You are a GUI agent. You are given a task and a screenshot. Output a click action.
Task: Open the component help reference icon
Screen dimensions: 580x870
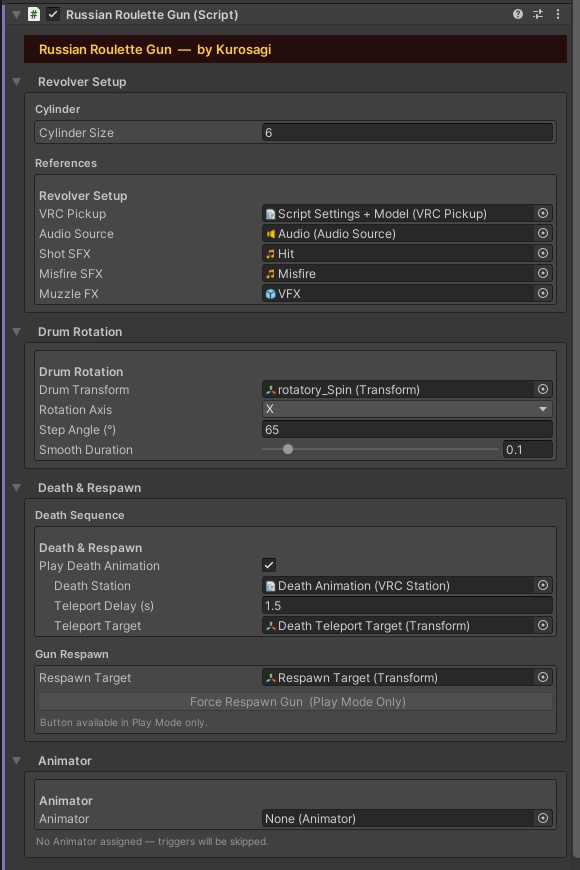[518, 14]
